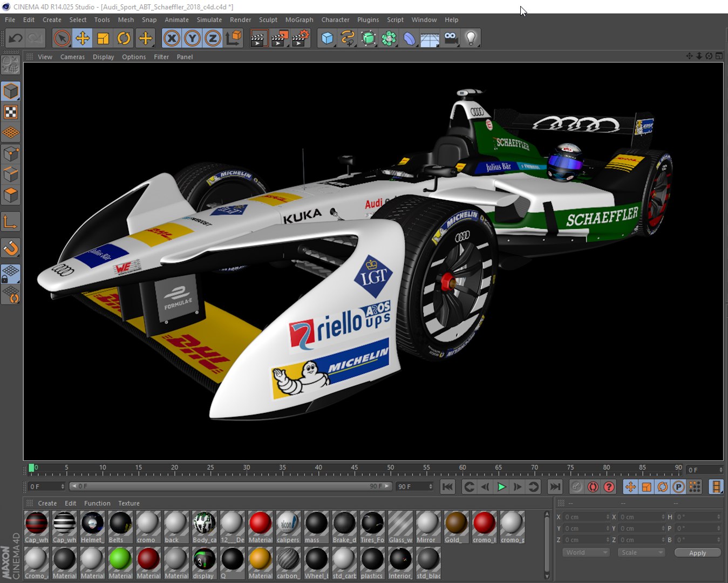Select the Gold_ material swatch
728x583 pixels.
click(456, 527)
